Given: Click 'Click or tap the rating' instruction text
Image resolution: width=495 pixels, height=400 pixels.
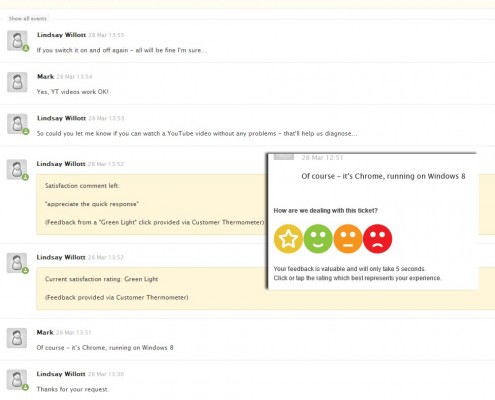Looking at the screenshot, I should click(357, 278).
